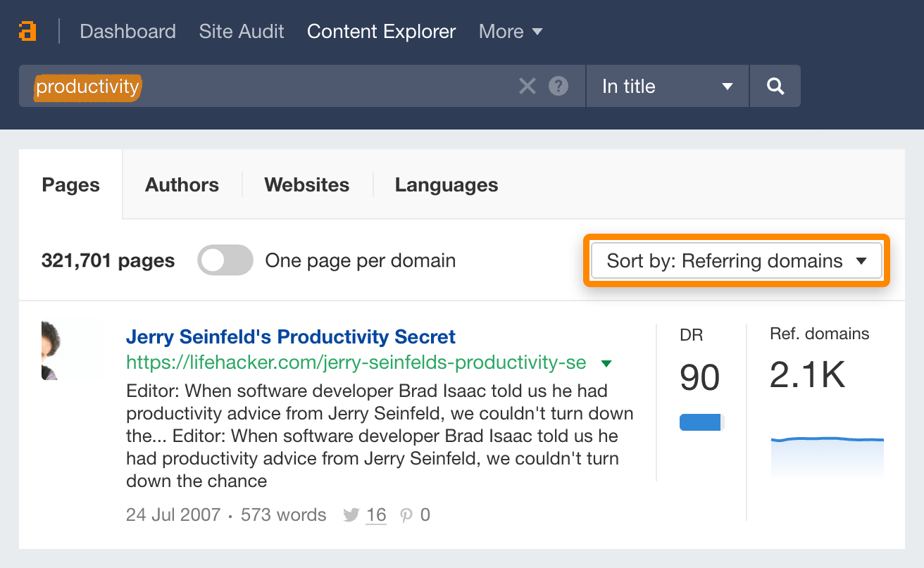Expand the More navigation menu
This screenshot has width=924, height=568.
[510, 32]
